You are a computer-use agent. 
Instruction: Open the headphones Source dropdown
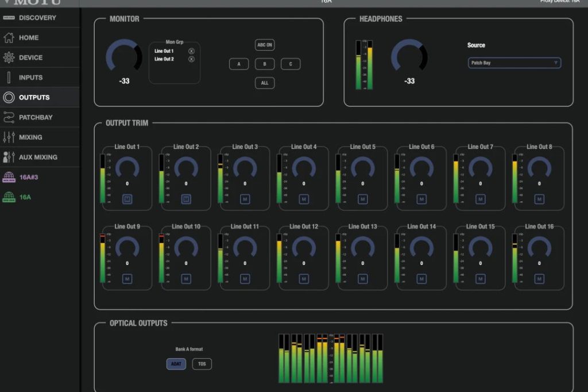click(x=514, y=63)
